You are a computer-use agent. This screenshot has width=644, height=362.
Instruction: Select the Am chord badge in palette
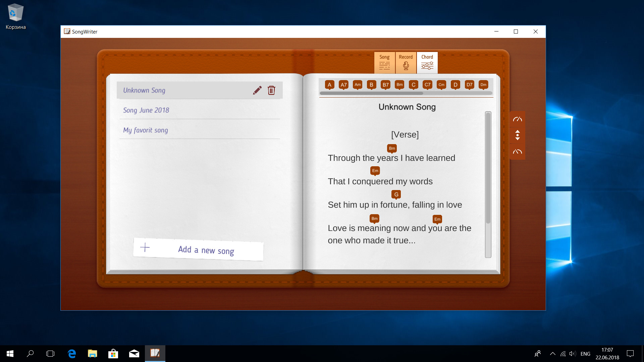point(358,85)
